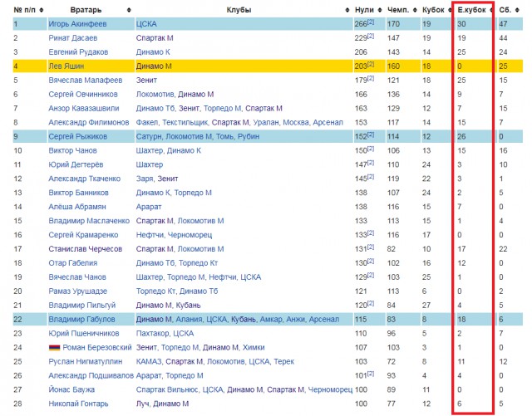Screen dimensions: 532x416
Task: Open Зенит link in Малафеев row
Action: 146,81
